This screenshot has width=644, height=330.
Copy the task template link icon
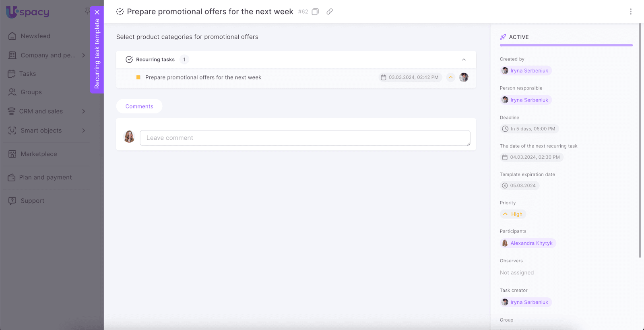tap(330, 12)
